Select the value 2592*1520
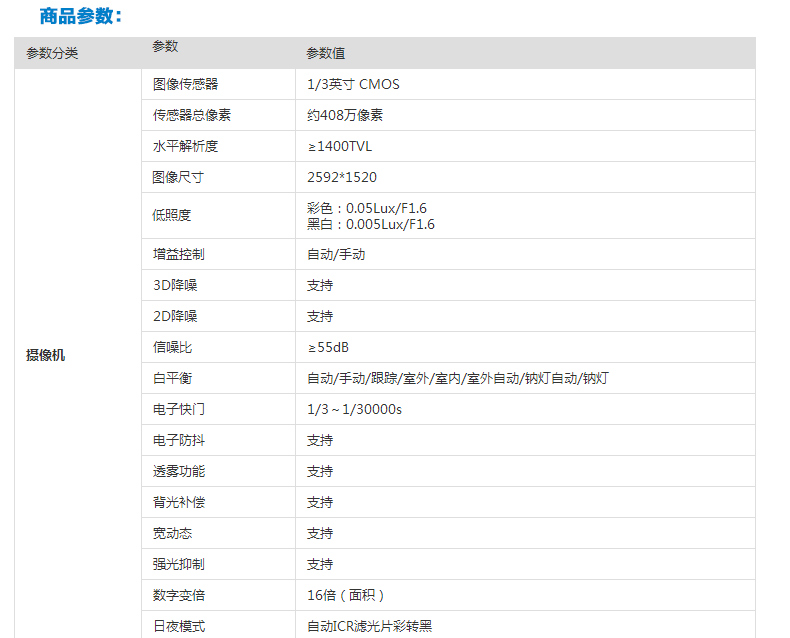 click(342, 177)
